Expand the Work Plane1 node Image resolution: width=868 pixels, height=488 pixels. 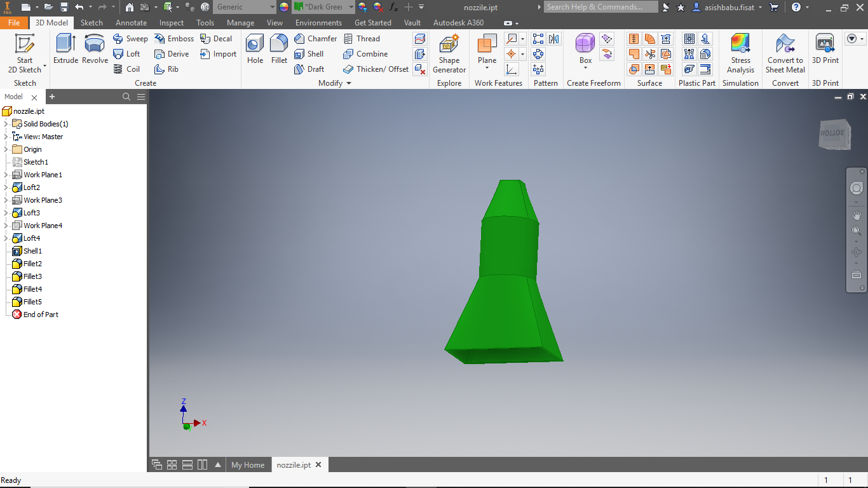point(6,175)
